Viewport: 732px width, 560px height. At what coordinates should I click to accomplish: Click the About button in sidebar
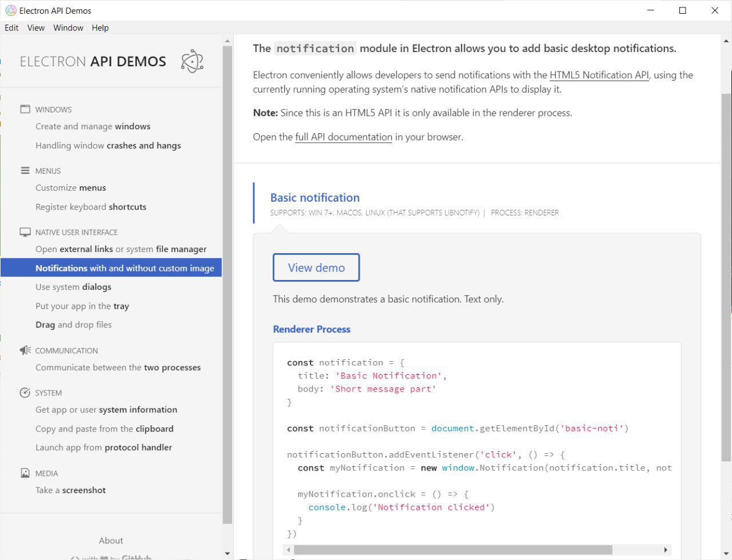click(111, 541)
